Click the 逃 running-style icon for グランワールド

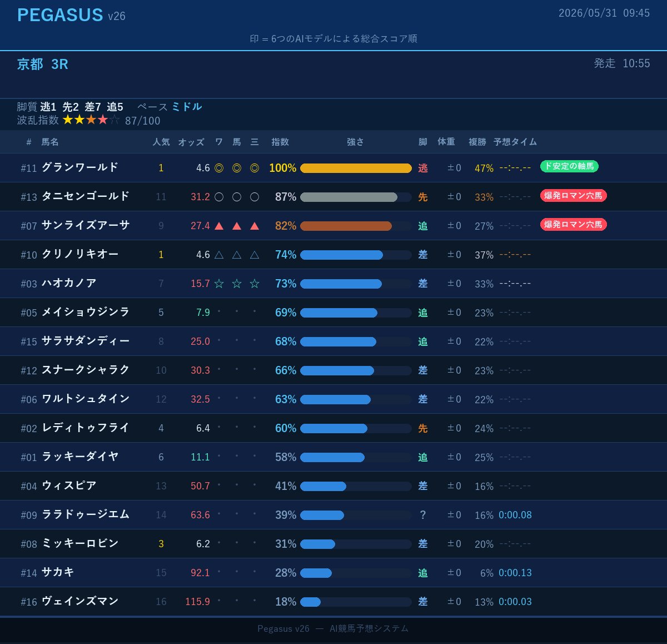tap(423, 168)
